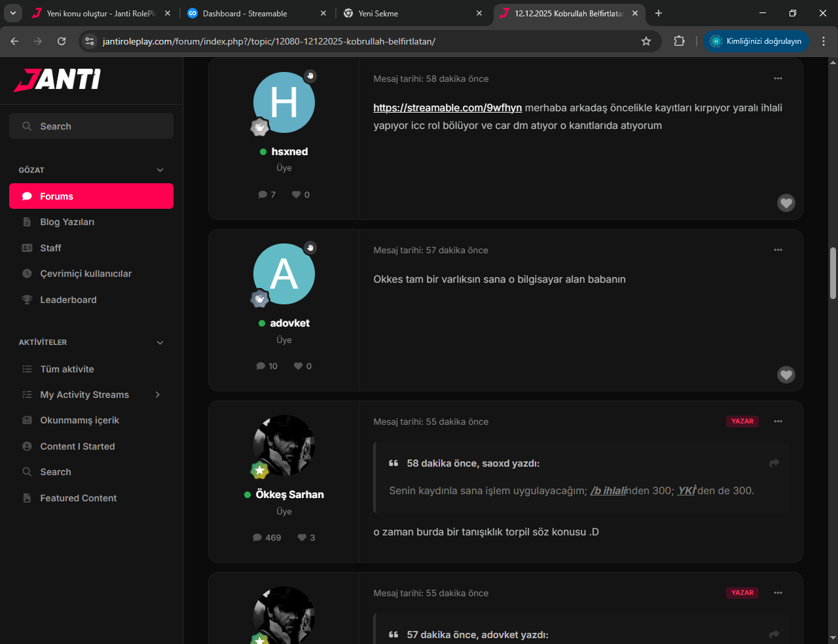Screen dimensions: 838x644
Task: Click the Featured Content bookmark icon
Action: point(27,498)
